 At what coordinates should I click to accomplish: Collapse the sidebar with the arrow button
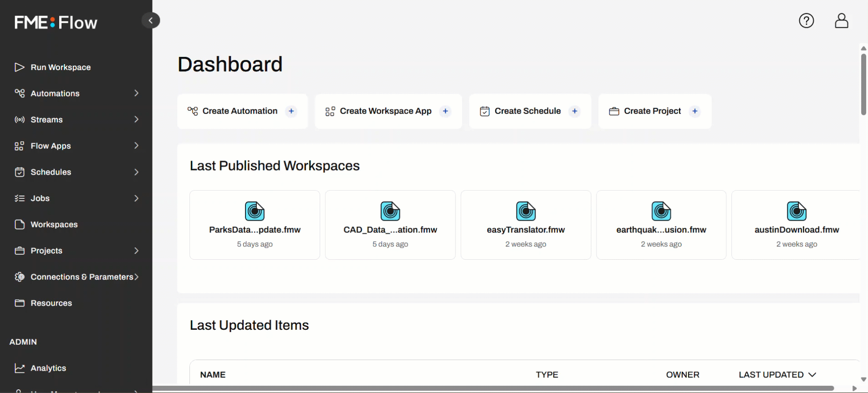151,20
